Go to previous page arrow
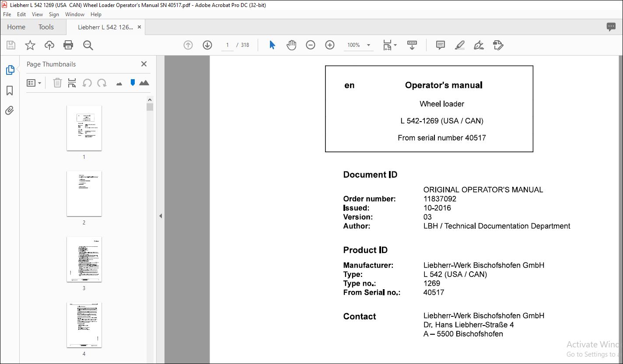 point(188,45)
